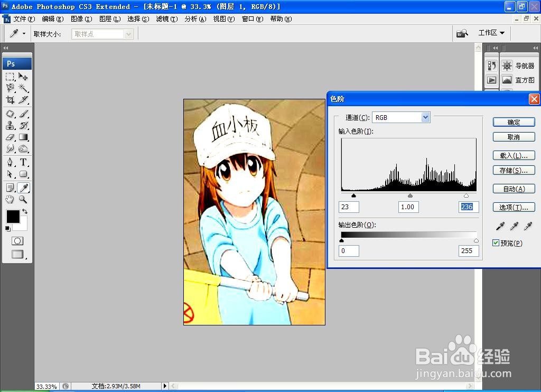Select the Slice tool
The width and height of the screenshot is (541, 392).
[x=23, y=100]
